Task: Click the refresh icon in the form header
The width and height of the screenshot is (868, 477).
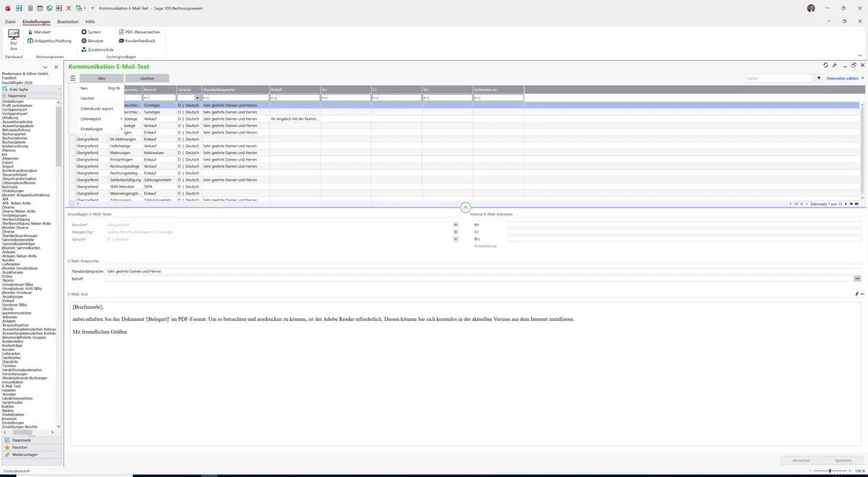Action: (x=826, y=65)
